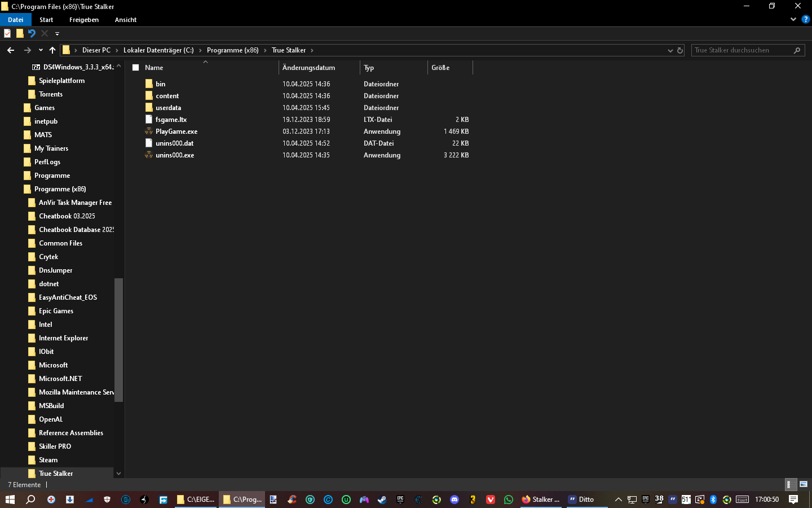This screenshot has width=812, height=508.
Task: Go back with the left arrow
Action: point(11,50)
